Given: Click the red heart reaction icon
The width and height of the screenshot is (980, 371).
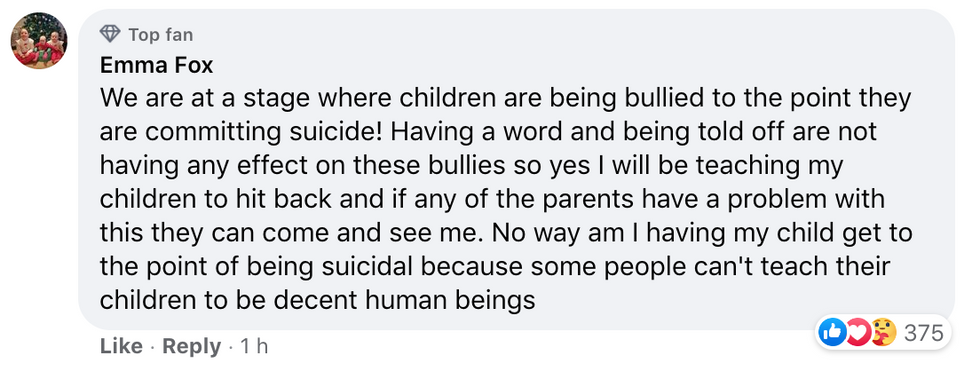Looking at the screenshot, I should pyautogui.click(x=858, y=332).
